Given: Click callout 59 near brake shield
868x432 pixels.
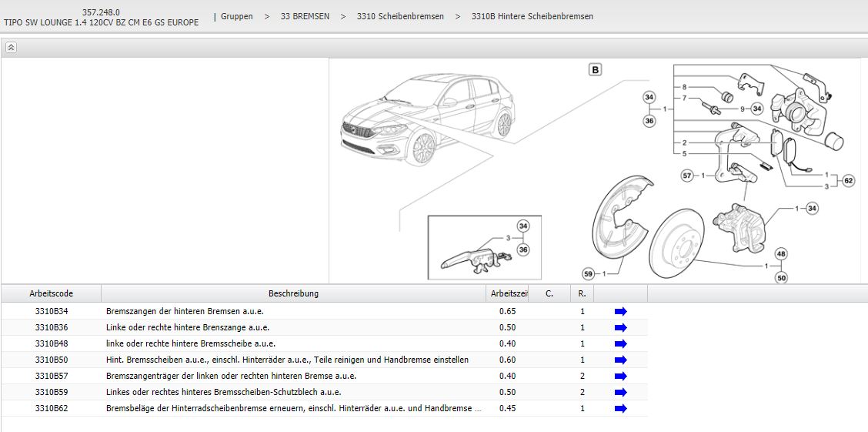Looking at the screenshot, I should [x=588, y=273].
